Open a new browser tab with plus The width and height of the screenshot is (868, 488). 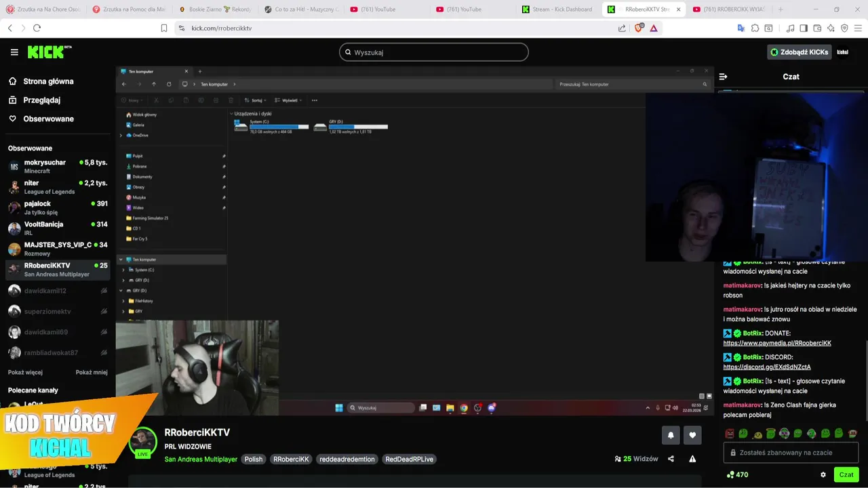(x=781, y=9)
